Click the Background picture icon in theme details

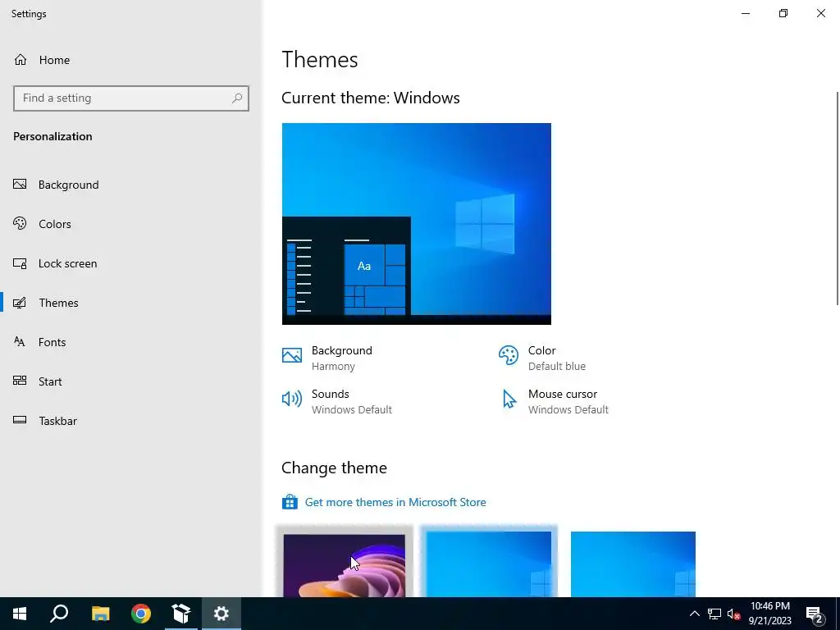(x=292, y=355)
